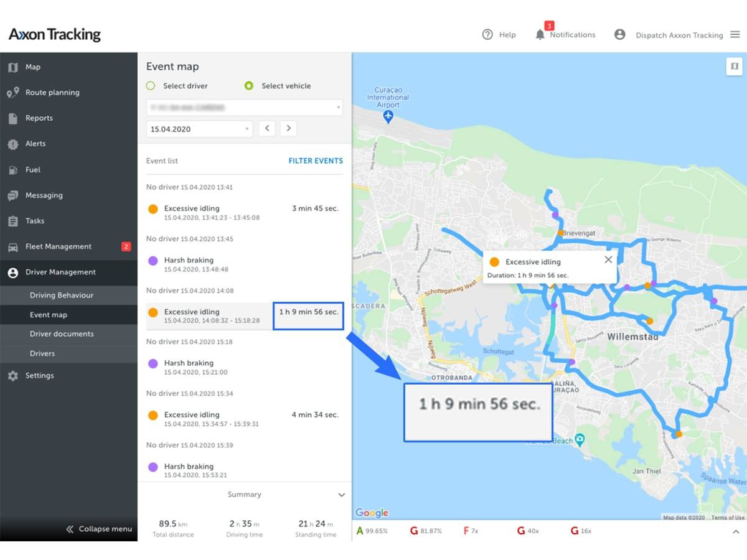Advance to the next date
747x560 pixels.
point(288,128)
